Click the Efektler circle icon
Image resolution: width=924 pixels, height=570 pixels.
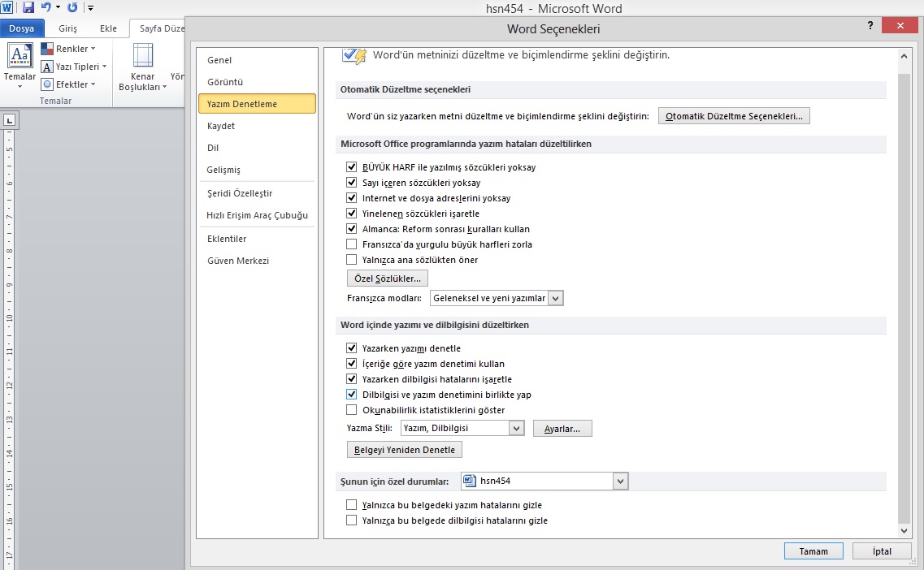[47, 84]
